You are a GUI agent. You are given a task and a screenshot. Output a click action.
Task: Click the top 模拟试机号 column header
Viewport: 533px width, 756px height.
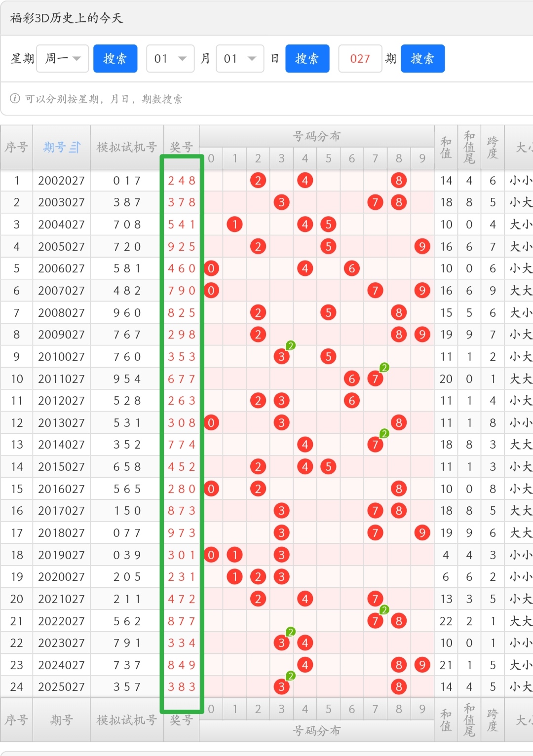tap(127, 147)
